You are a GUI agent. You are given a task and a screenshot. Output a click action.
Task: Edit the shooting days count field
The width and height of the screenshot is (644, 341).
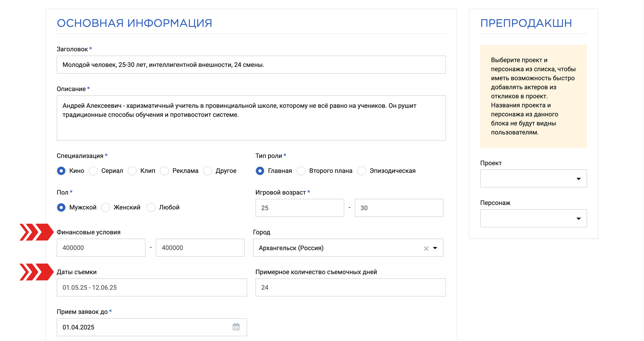pyautogui.click(x=351, y=287)
